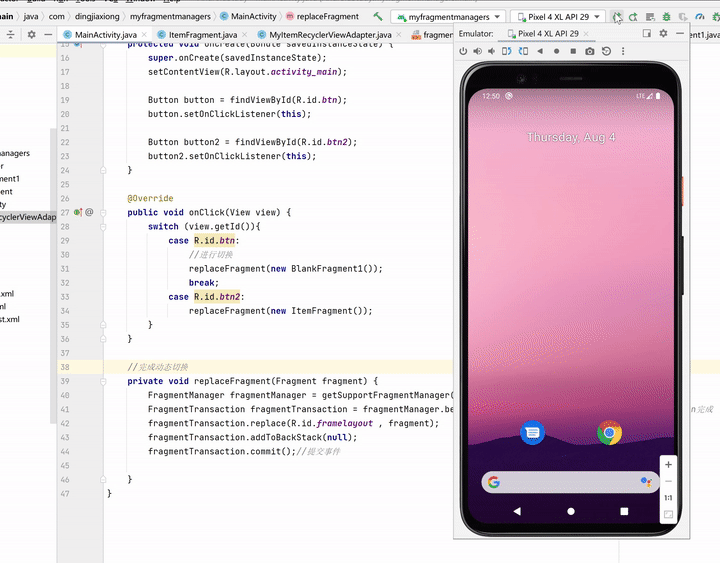Screen dimensions: 720x563
Task: Reset emulator zoom to 1:1
Action: click(x=668, y=497)
